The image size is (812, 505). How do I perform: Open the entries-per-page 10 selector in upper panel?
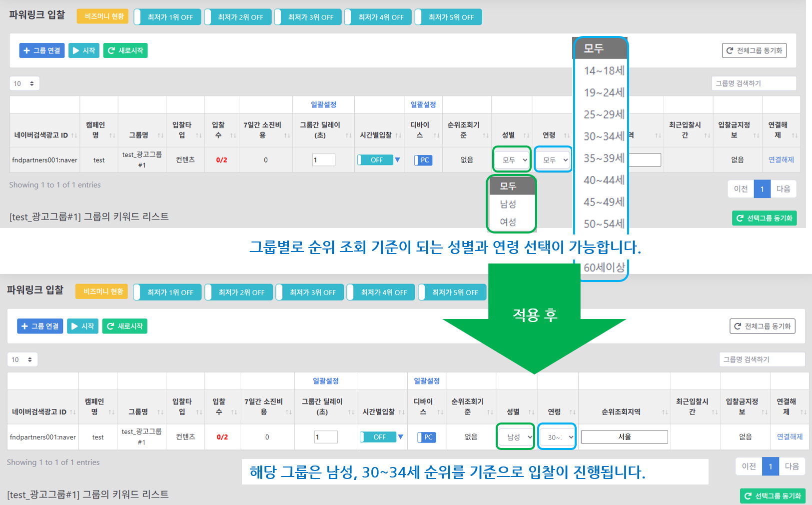tap(24, 83)
